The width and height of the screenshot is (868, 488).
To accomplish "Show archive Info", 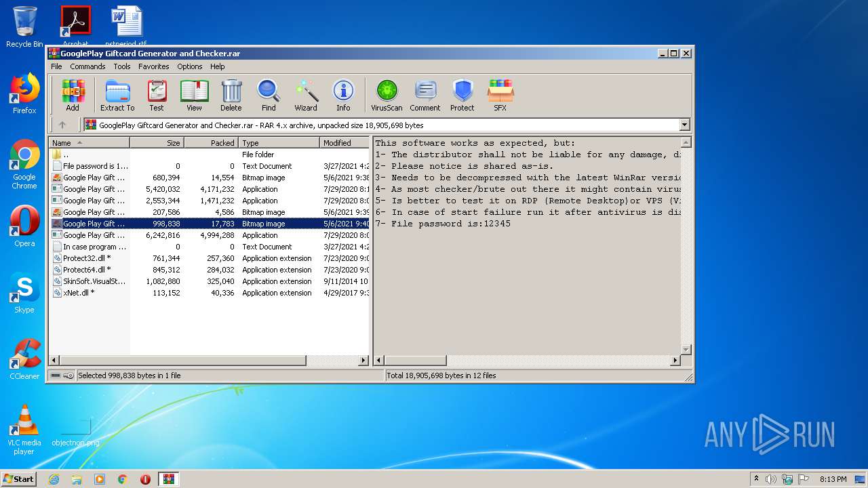I will [343, 95].
